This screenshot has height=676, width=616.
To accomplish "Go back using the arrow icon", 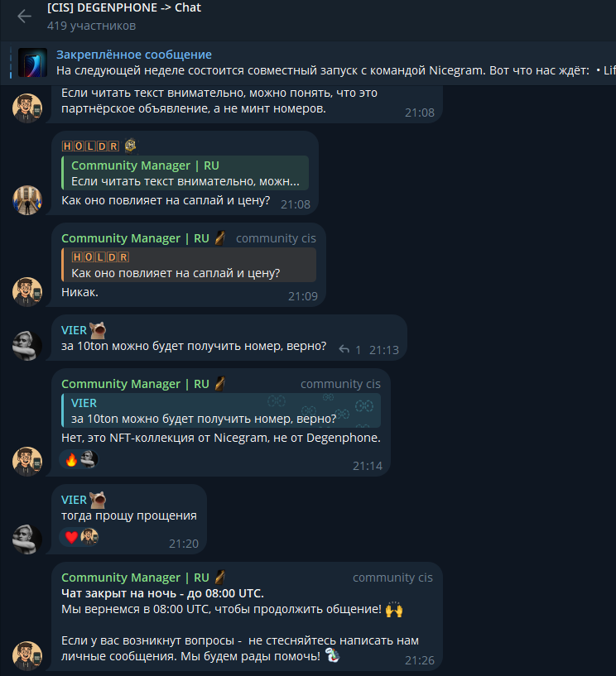I will 24,17.
